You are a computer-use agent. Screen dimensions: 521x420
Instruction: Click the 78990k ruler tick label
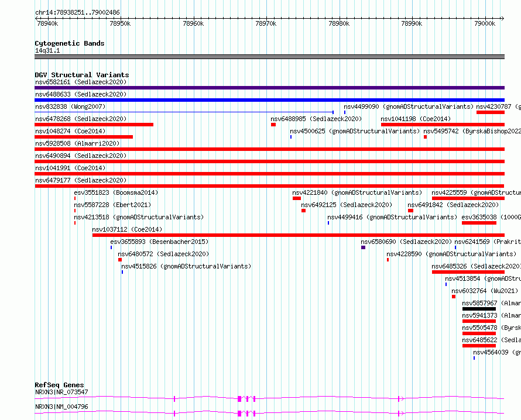[412, 23]
